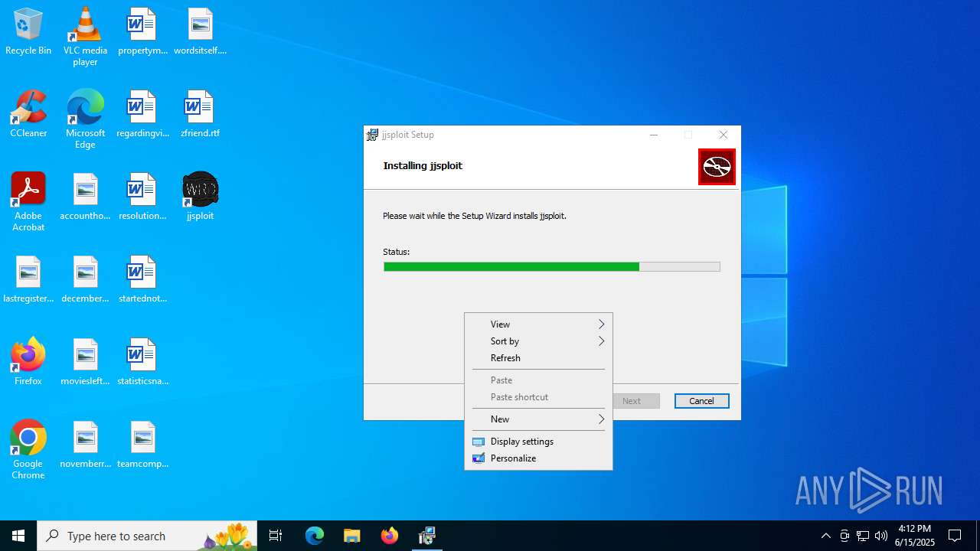980x551 pixels.
Task: Select the moviesleft... image file icon
Action: pyautogui.click(x=85, y=363)
